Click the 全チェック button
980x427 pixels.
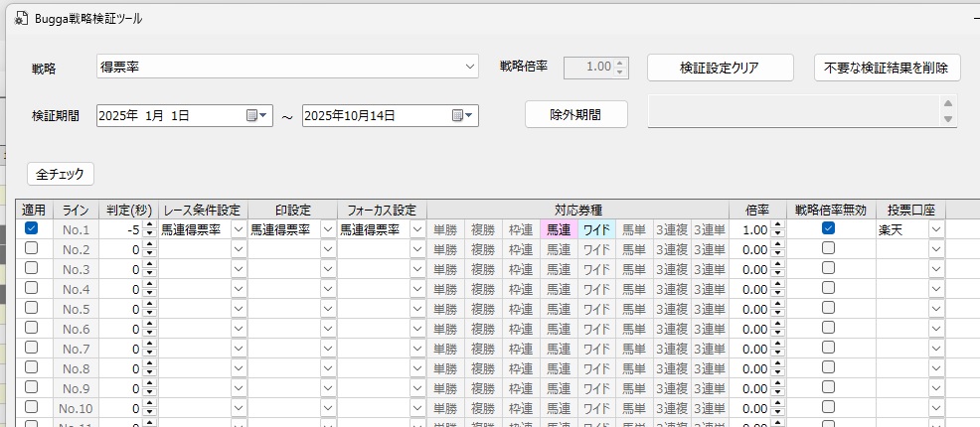tap(61, 174)
